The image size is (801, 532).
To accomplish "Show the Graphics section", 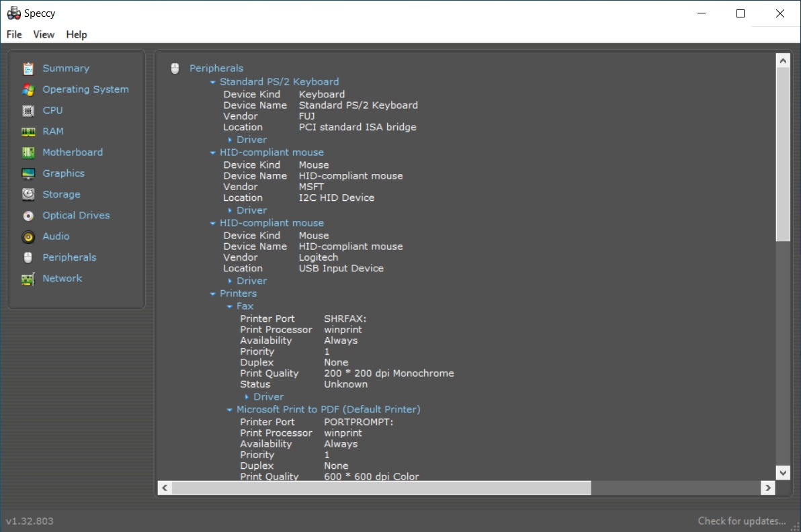I will pyautogui.click(x=63, y=173).
